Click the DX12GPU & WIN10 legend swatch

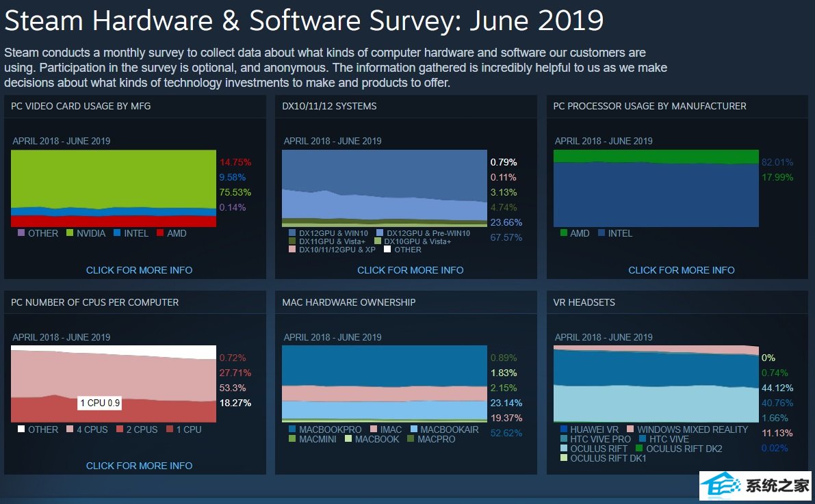pos(292,233)
